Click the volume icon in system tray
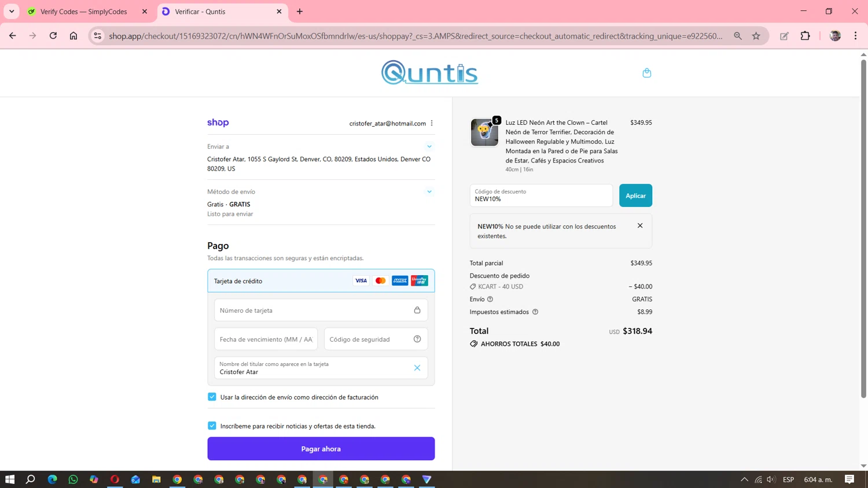The height and width of the screenshot is (488, 868). click(x=771, y=479)
